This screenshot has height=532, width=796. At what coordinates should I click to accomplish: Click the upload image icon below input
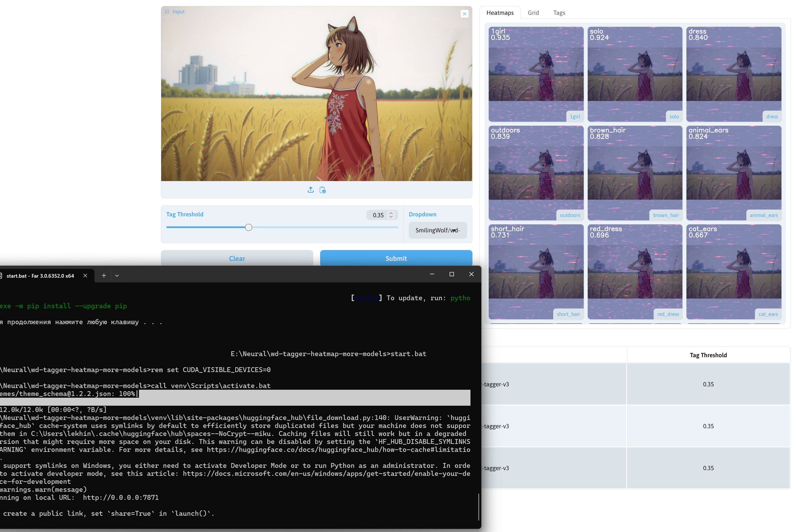tap(311, 190)
